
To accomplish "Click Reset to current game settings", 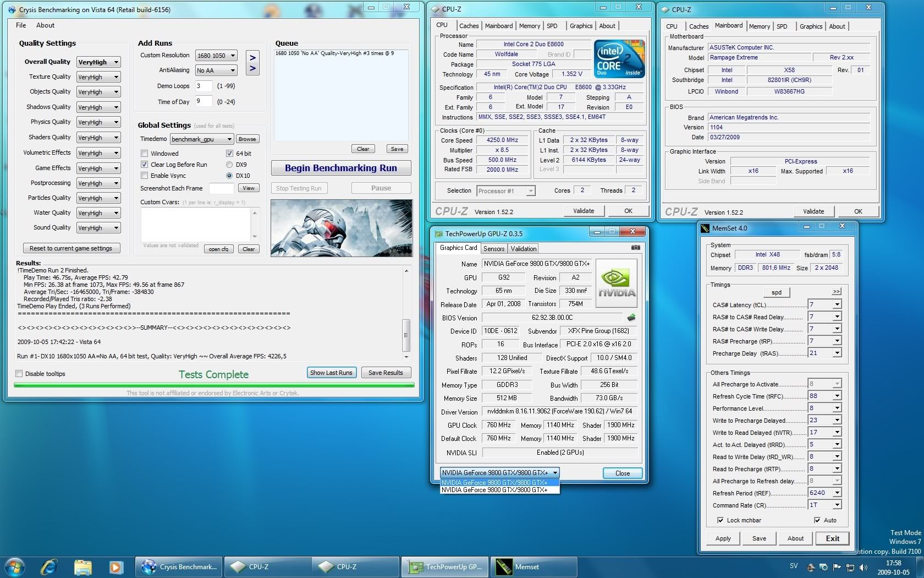I will click(71, 248).
